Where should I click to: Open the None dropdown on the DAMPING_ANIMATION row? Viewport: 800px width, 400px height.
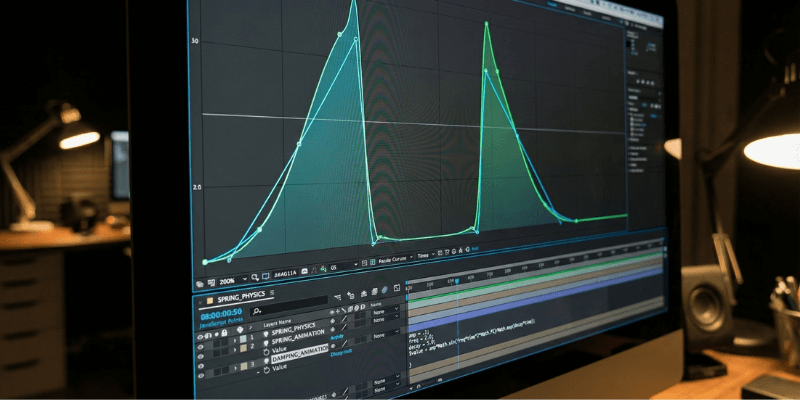click(x=385, y=336)
